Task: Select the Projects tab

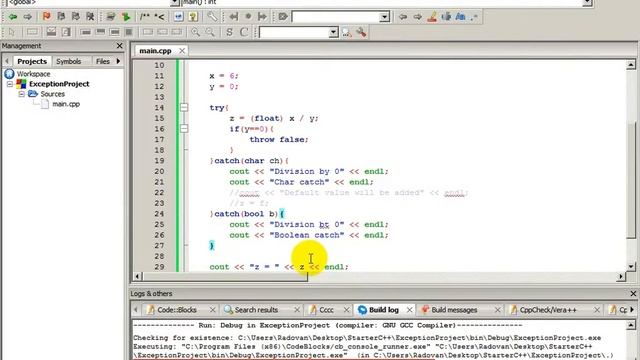Action: tap(32, 61)
